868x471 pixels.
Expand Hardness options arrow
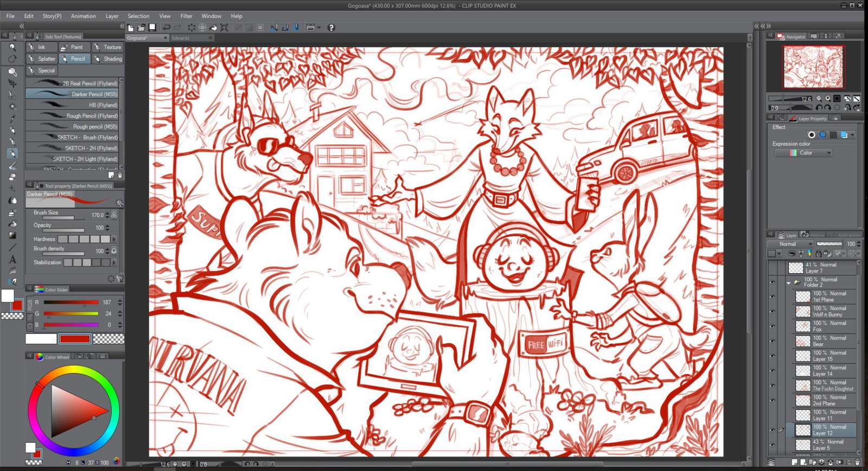tap(113, 239)
